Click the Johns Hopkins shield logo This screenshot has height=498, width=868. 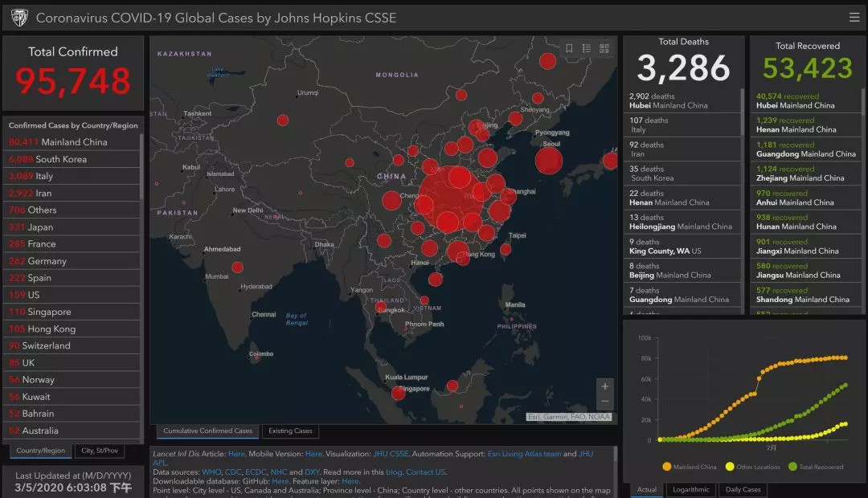(x=18, y=17)
